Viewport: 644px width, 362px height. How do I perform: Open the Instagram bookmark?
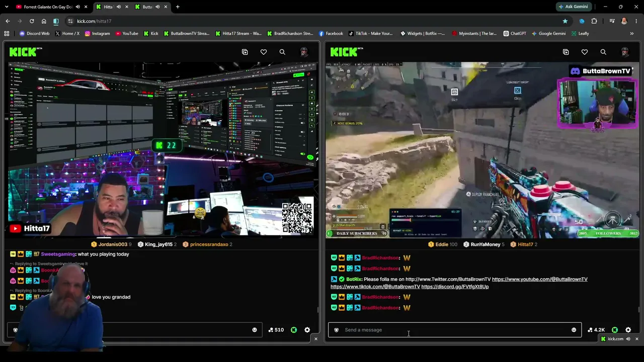point(97,34)
